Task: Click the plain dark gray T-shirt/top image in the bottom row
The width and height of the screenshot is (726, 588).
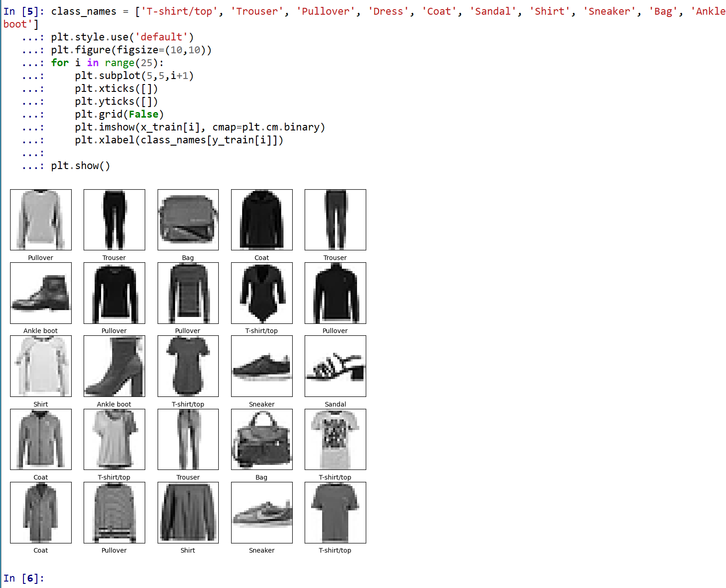Action: (335, 513)
